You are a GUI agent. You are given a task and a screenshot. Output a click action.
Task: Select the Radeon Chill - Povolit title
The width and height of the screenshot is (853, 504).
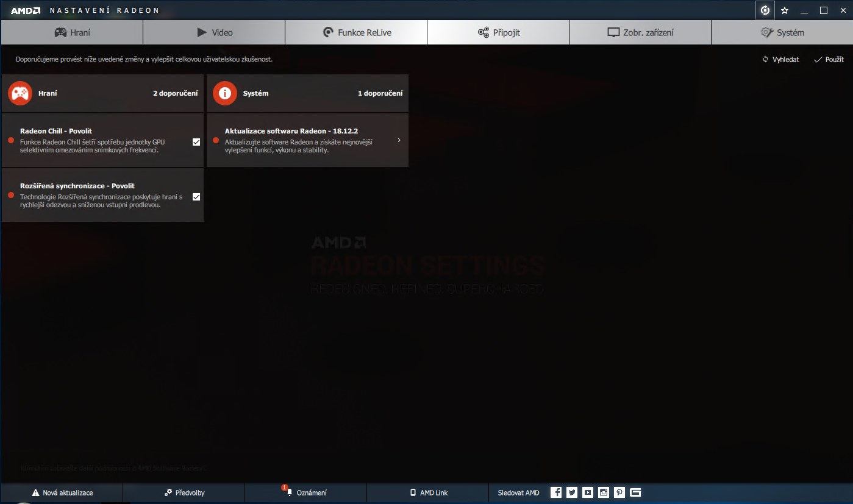pyautogui.click(x=56, y=131)
